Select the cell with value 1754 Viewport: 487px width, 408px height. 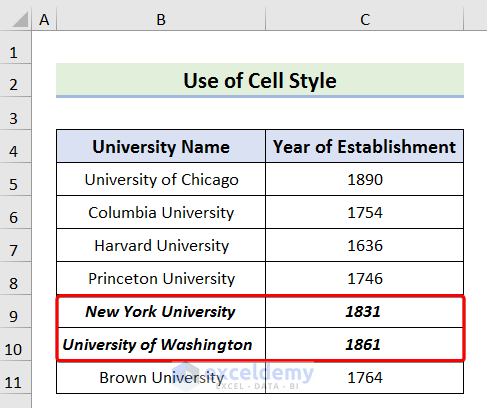(364, 212)
